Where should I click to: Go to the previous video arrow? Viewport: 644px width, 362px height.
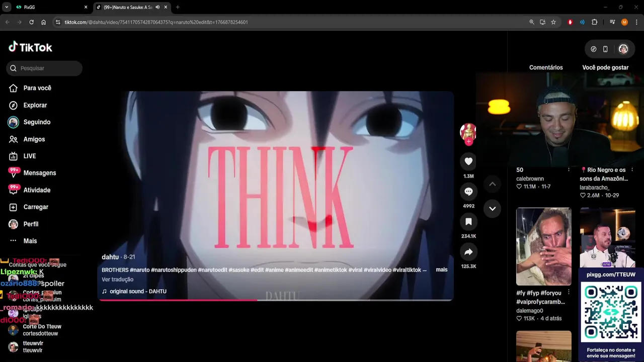point(493,184)
